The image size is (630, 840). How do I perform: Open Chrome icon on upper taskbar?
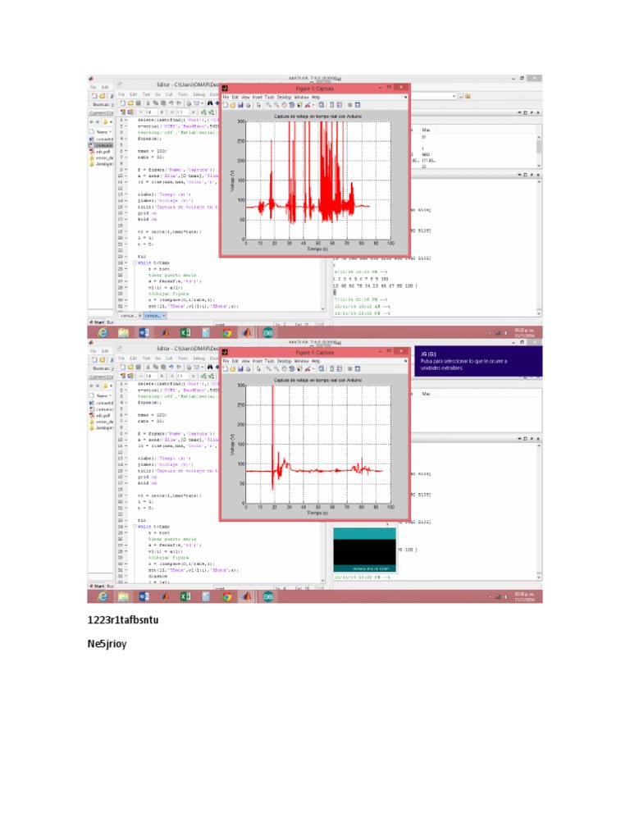(x=226, y=333)
